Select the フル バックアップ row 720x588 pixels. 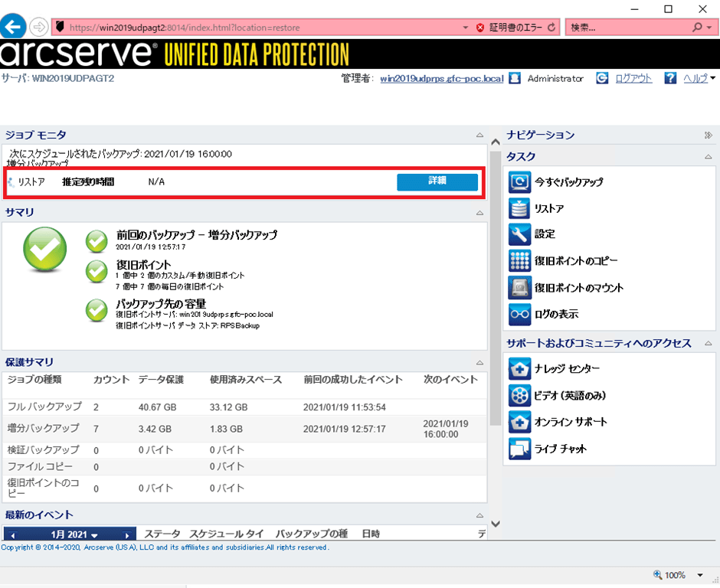[x=244, y=407]
